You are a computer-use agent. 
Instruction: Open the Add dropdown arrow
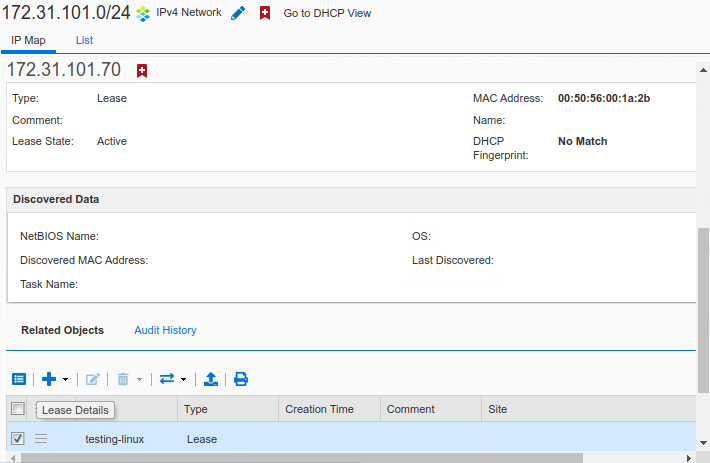[x=66, y=380]
